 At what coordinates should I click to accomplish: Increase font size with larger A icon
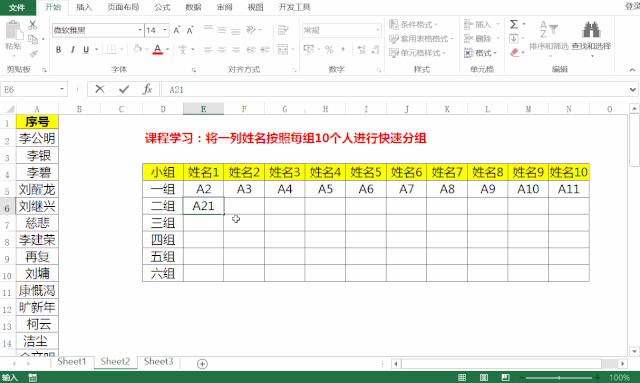pyautogui.click(x=177, y=30)
